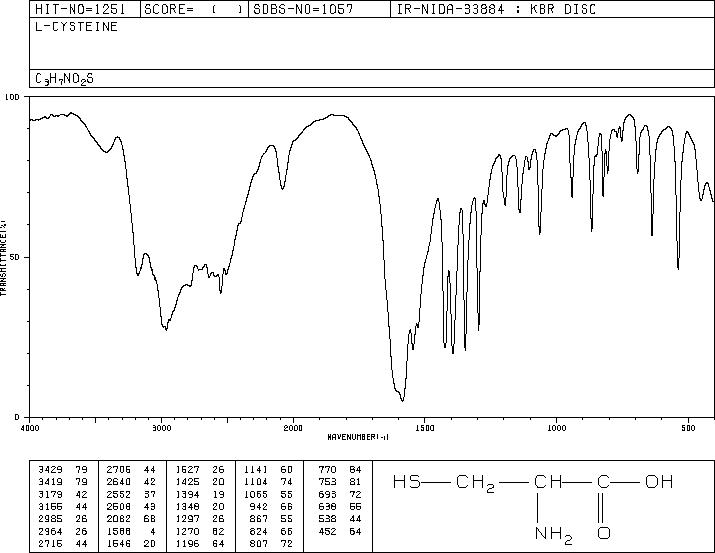
Task: Click the 693 peak table entry
Action: (327, 494)
